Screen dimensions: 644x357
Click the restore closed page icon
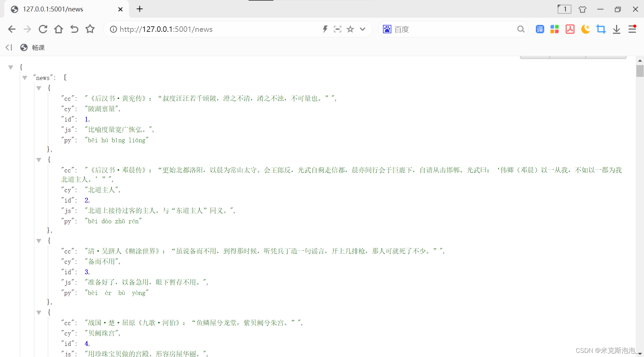[x=74, y=29]
